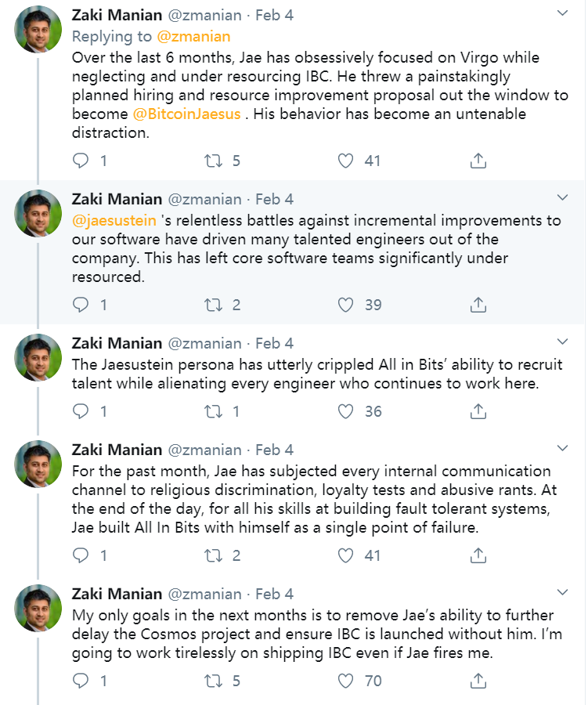Image resolution: width=588 pixels, height=705 pixels.
Task: Expand options caret on the @jaesustein tweet
Action: (562, 197)
